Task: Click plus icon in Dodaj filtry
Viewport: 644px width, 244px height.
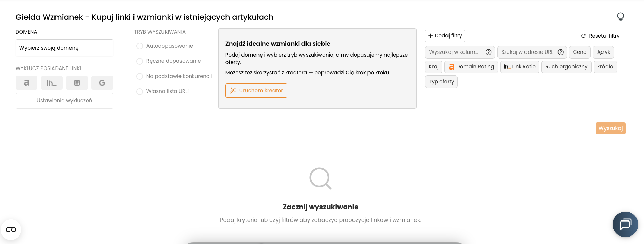Action: point(430,36)
